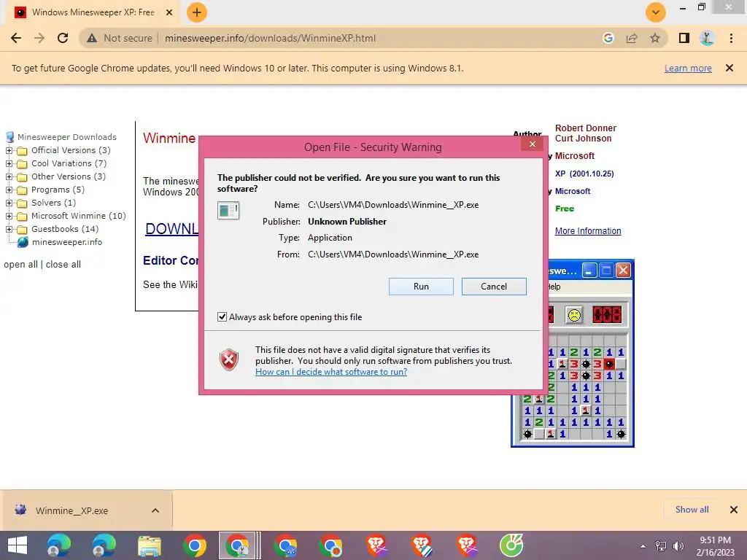Open downloaded Winmine__XP.exe item
The width and height of the screenshot is (747, 560).
pos(71,510)
